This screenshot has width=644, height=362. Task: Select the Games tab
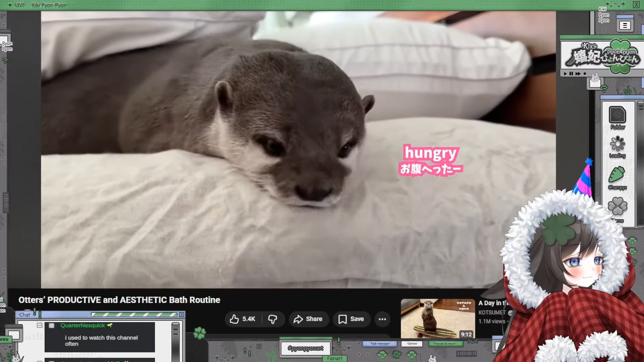[412, 344]
